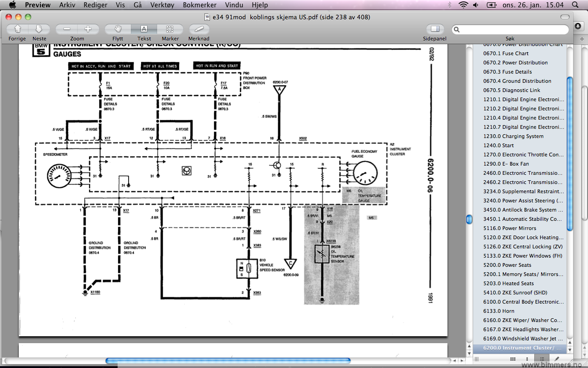Open the Preview application menu
The height and width of the screenshot is (368, 588).
pyautogui.click(x=38, y=5)
